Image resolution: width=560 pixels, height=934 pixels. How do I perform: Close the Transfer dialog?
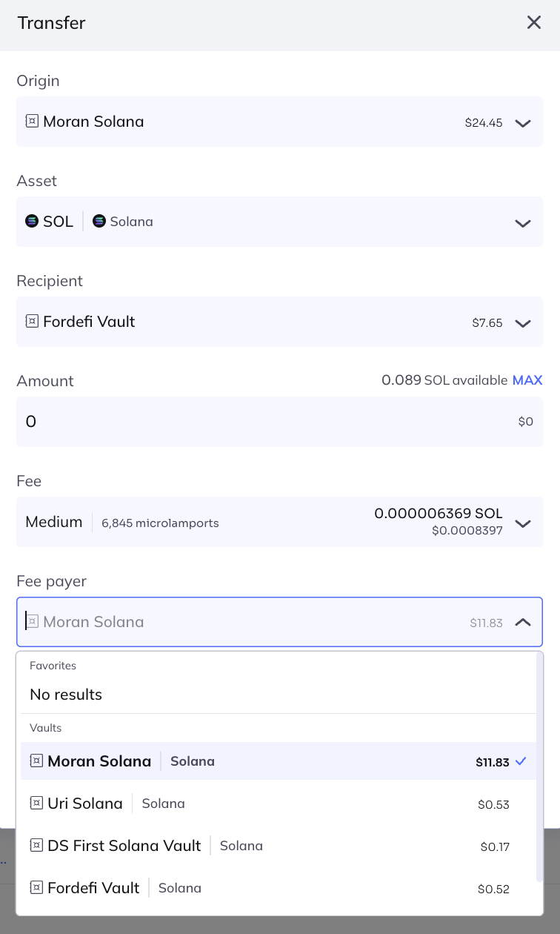(534, 23)
